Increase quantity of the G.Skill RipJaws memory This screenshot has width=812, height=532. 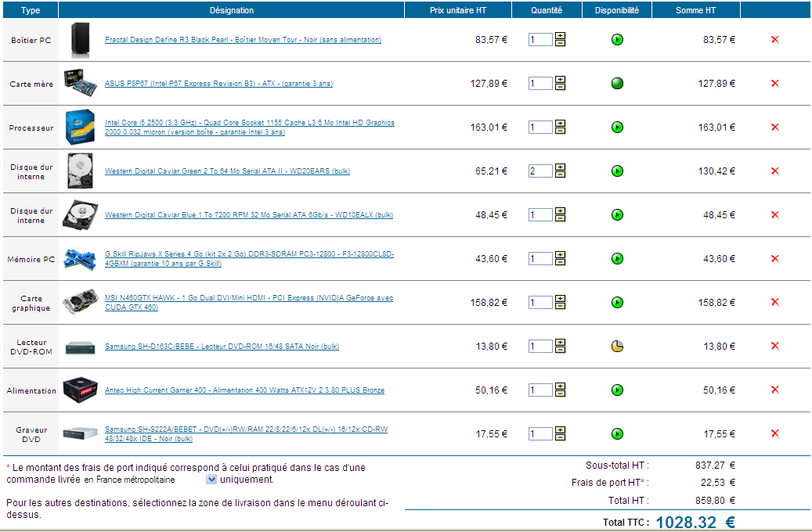tap(560, 255)
